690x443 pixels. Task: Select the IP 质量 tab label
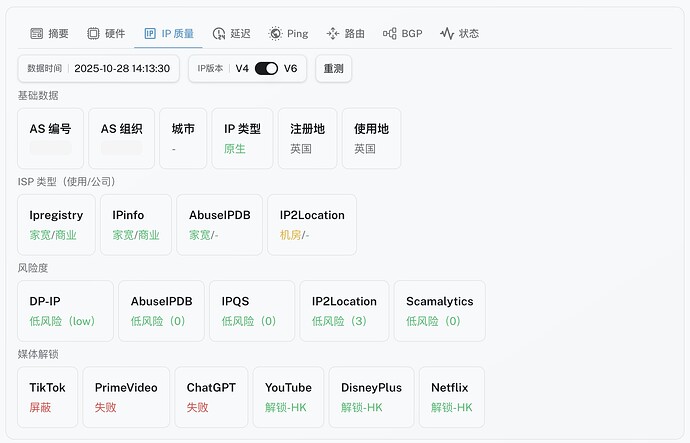pyautogui.click(x=178, y=33)
